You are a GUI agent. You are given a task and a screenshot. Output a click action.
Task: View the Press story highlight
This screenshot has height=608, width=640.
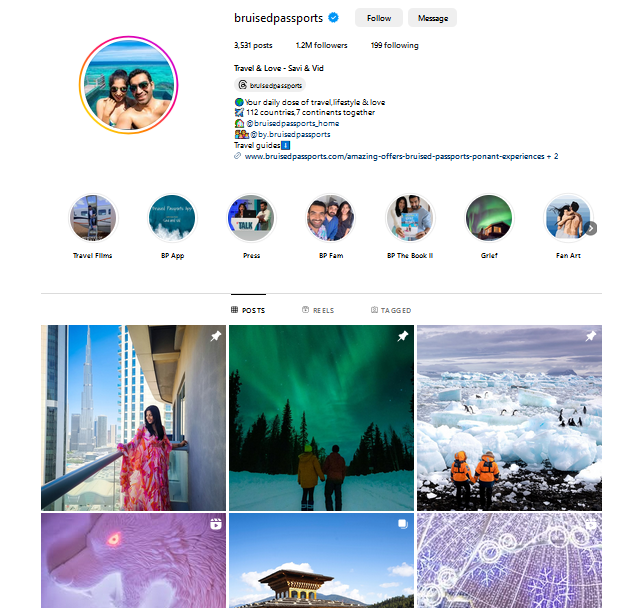(251, 218)
